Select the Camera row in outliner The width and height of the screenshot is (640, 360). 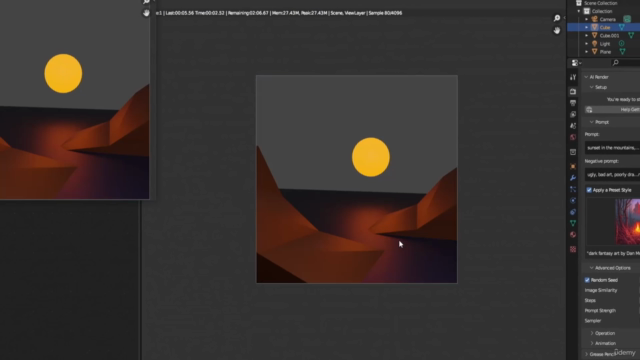pyautogui.click(x=604, y=19)
